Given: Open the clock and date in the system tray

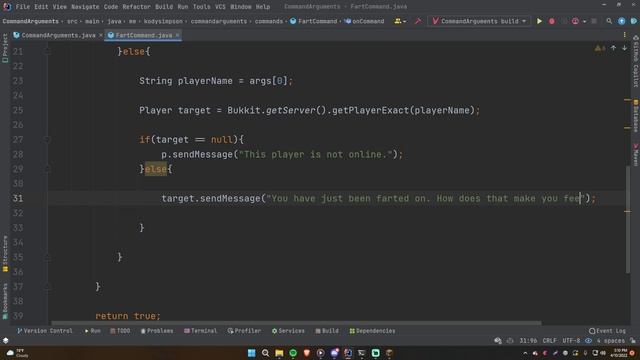Looking at the screenshot, I should point(620,353).
